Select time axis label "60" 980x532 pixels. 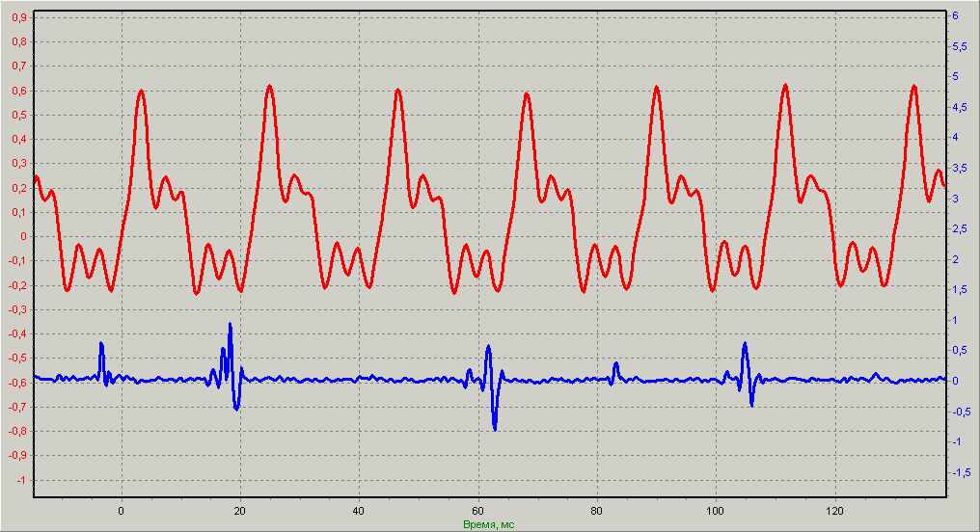pyautogui.click(x=478, y=511)
